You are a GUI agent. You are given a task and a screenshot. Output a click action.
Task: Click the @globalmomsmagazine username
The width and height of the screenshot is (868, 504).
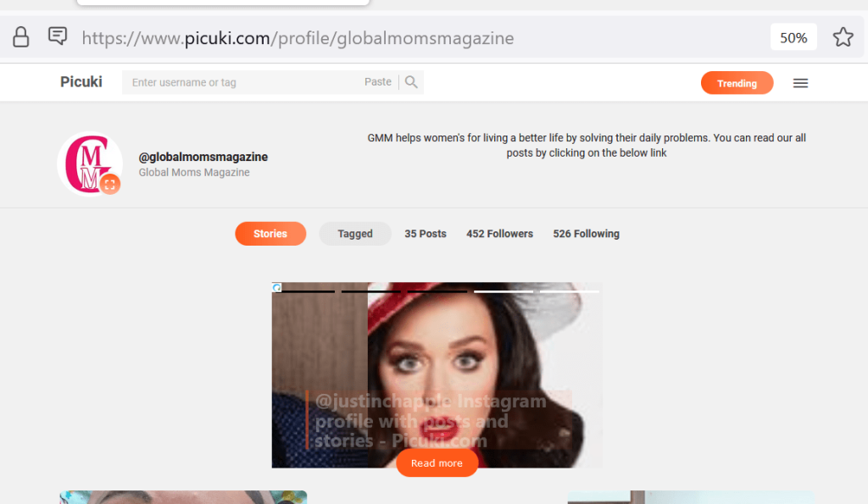[x=203, y=157]
